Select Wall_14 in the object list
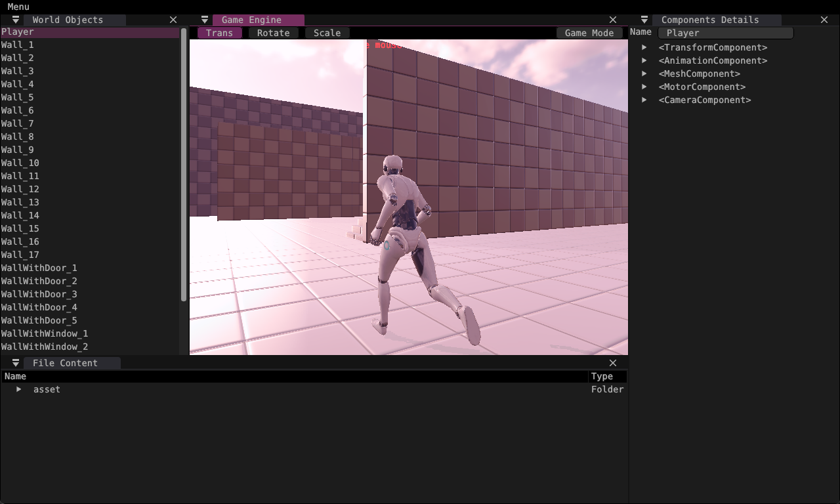This screenshot has width=840, height=504. coord(90,215)
